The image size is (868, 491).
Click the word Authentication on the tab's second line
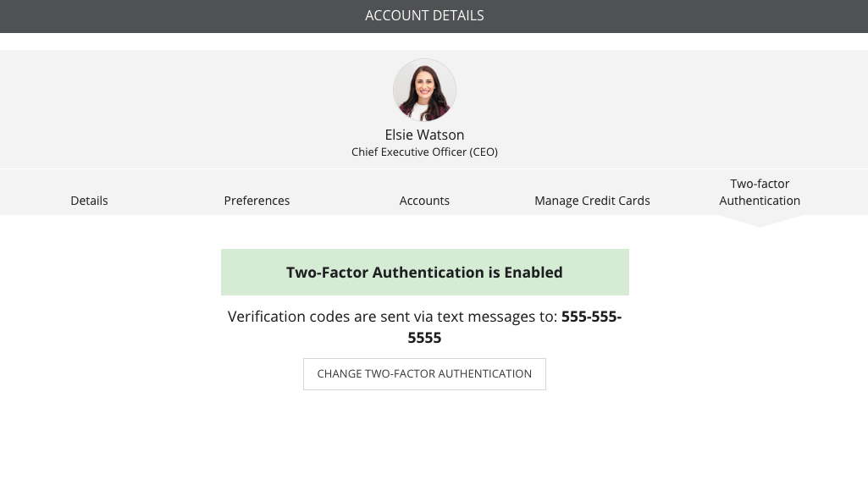tap(760, 201)
